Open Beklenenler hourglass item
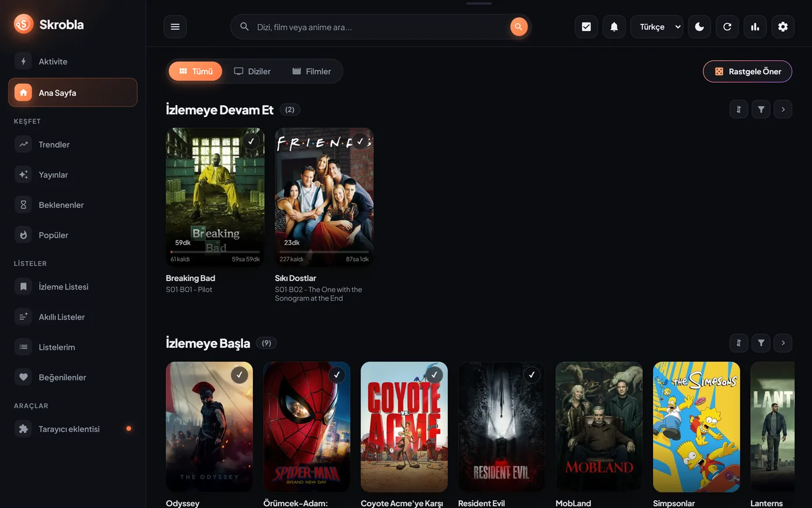Screen dimensions: 812x508 (72, 205)
